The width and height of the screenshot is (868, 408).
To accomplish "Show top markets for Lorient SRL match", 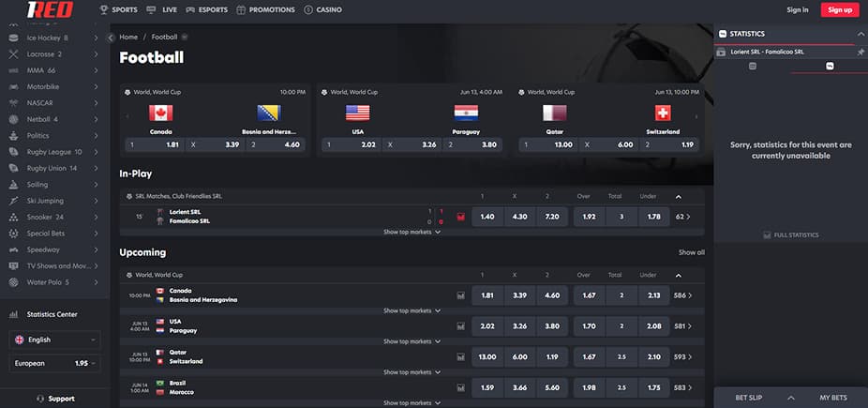I will tap(412, 232).
